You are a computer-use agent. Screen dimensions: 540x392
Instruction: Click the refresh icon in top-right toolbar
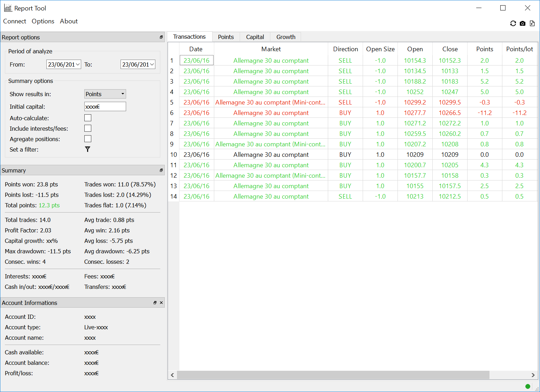point(513,23)
